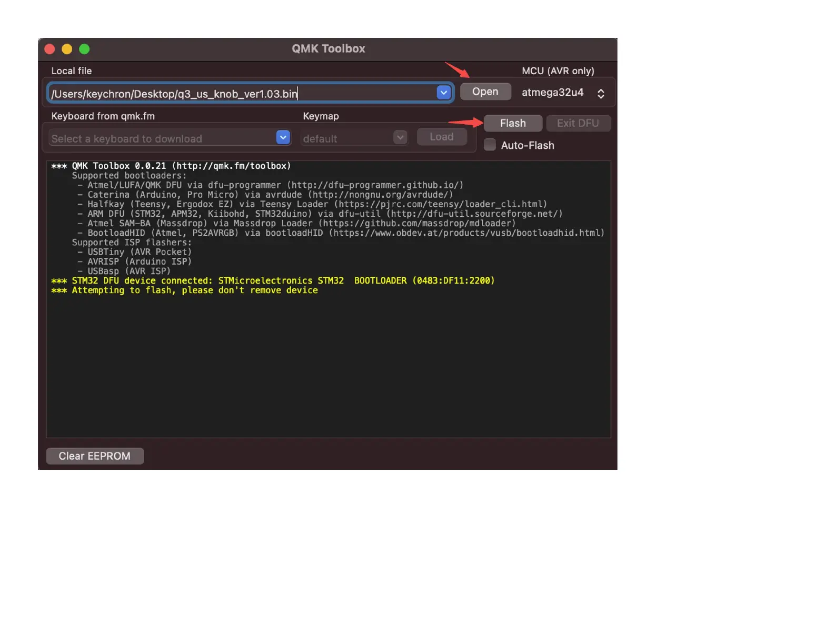Viewport: 834px width, 644px height.
Task: Open the MCU atmega32u4 selector
Action: (563, 93)
